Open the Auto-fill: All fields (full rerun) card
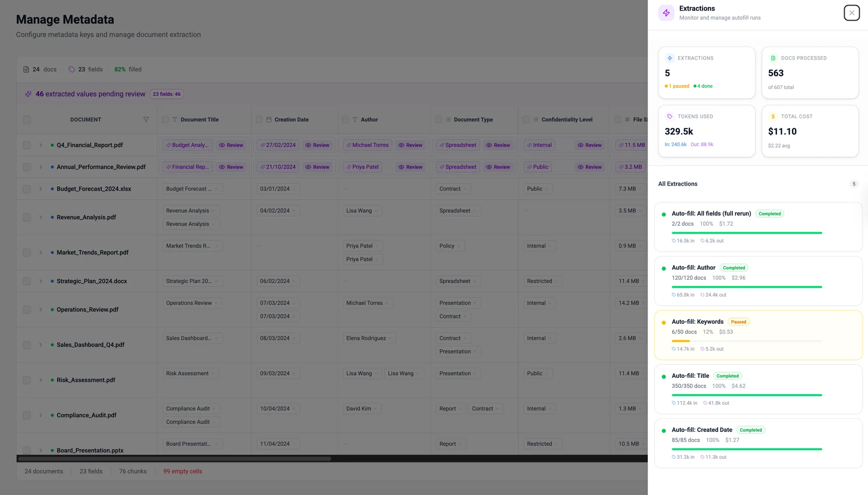 point(758,227)
